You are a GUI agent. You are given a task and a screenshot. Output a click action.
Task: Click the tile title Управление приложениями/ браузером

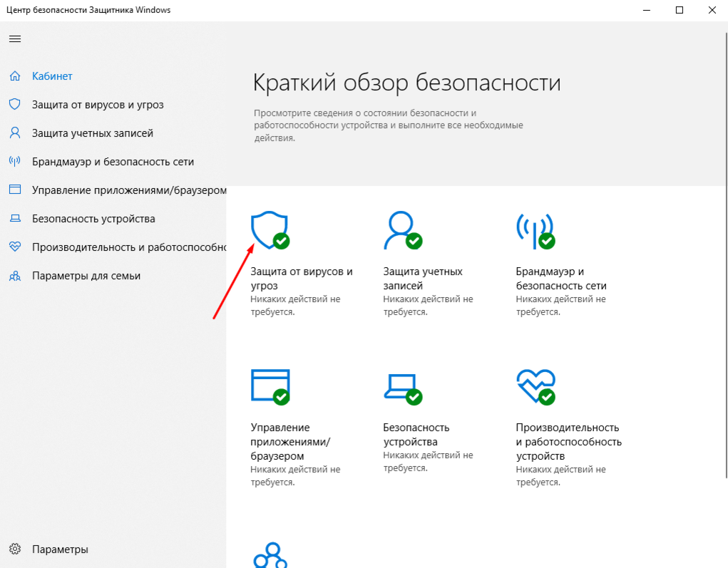click(x=290, y=441)
